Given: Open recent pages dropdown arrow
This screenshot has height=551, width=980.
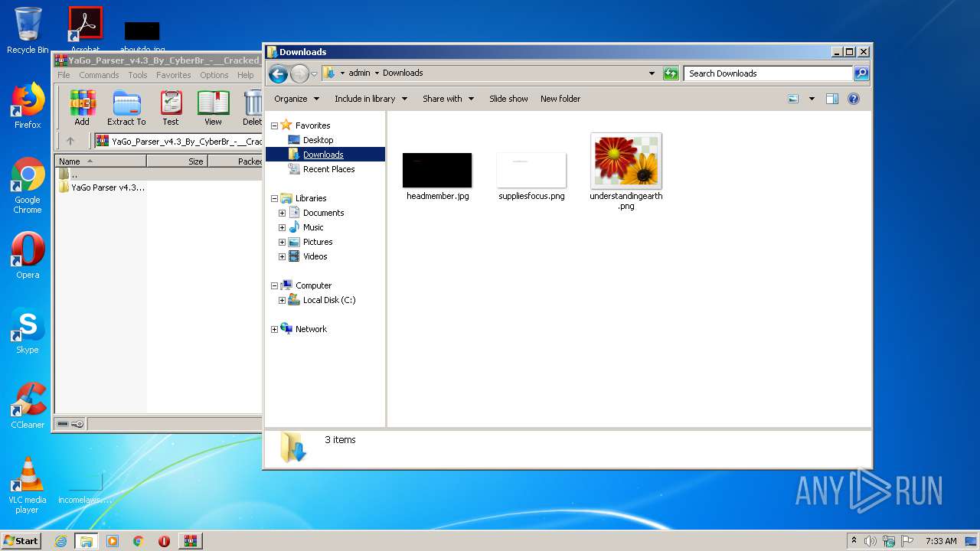Looking at the screenshot, I should pyautogui.click(x=314, y=74).
